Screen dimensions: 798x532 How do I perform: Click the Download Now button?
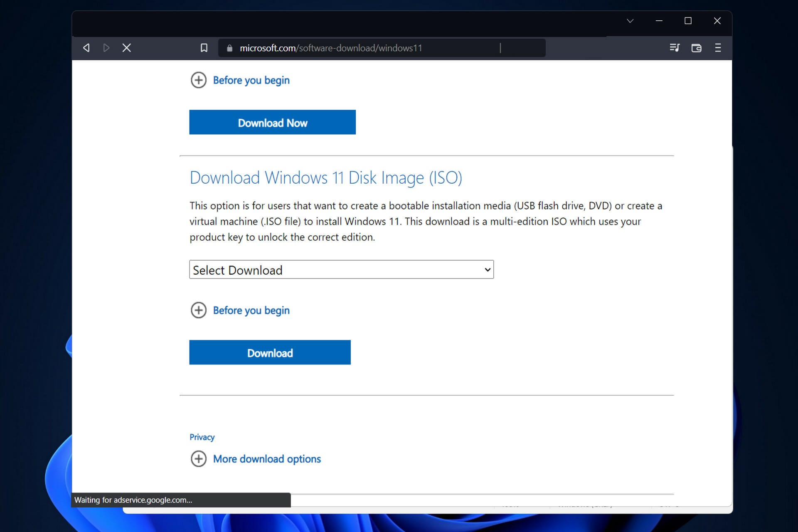click(x=272, y=122)
